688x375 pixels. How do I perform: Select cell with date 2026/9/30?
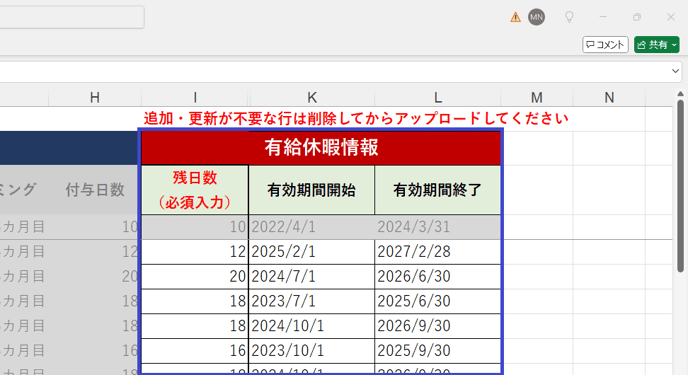click(437, 326)
